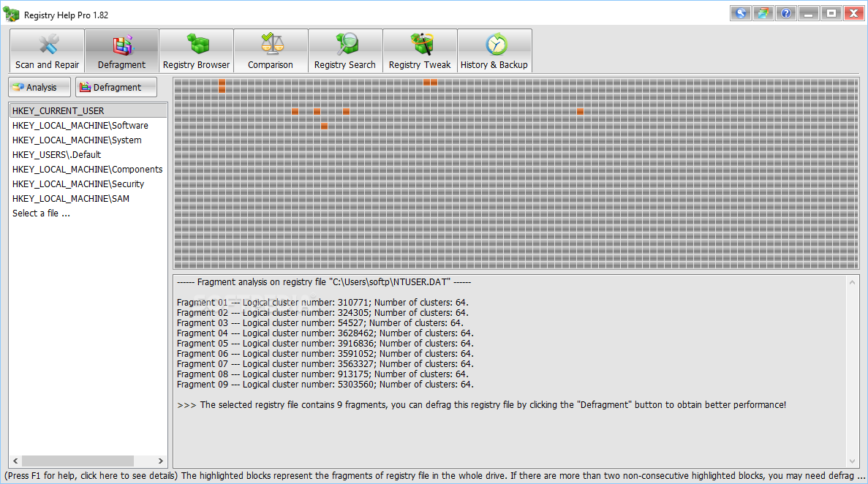Select HKEY_LOCAL_MACHINE\Security entry
Image resolution: width=868 pixels, height=484 pixels.
click(88, 184)
